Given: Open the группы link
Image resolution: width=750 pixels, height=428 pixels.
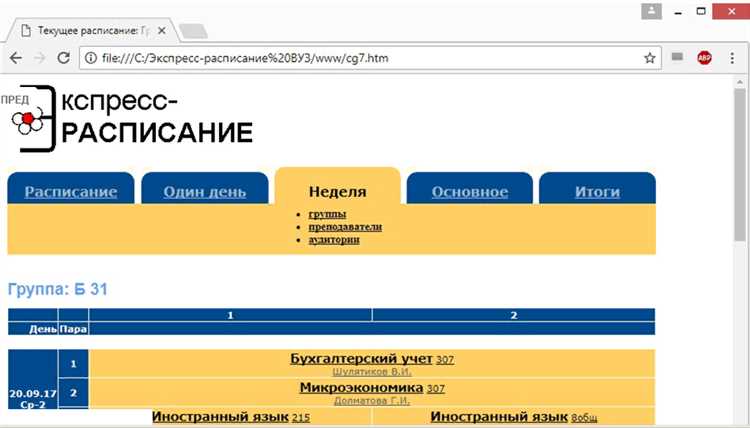Looking at the screenshot, I should [327, 214].
